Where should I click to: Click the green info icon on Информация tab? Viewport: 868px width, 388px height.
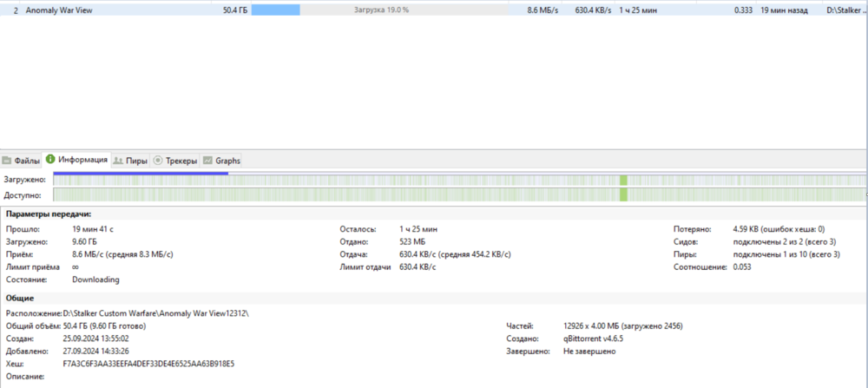51,160
